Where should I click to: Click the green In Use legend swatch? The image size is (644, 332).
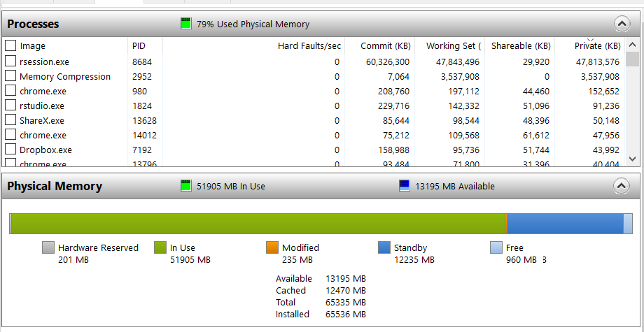pos(160,247)
